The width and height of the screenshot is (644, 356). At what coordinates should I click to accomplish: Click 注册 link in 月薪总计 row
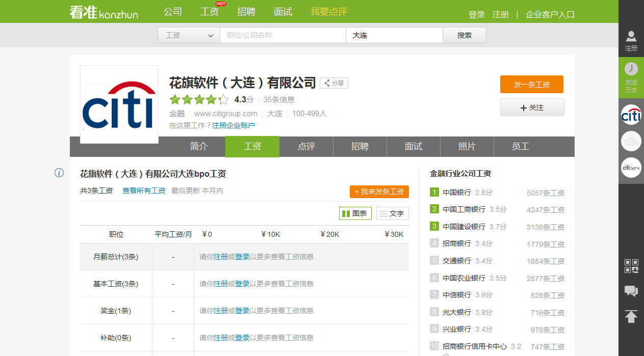point(221,257)
